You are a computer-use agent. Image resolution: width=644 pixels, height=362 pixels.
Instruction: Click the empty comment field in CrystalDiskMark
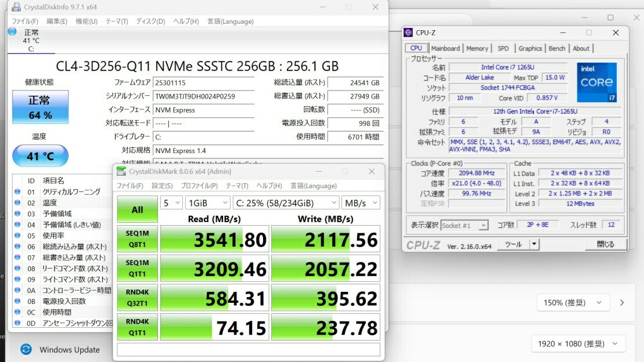click(249, 349)
